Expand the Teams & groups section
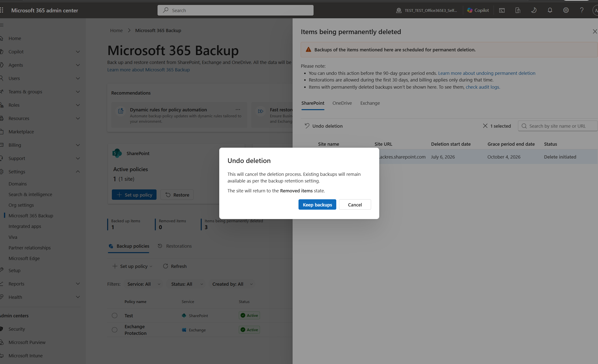Viewport: 598px width, 364px height. (78, 92)
